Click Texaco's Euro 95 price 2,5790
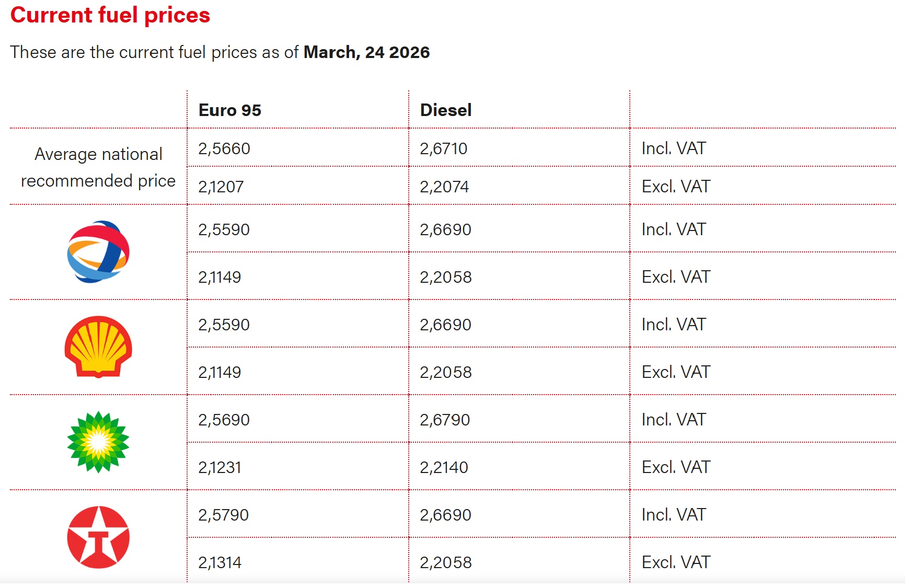This screenshot has height=588, width=922. click(224, 515)
